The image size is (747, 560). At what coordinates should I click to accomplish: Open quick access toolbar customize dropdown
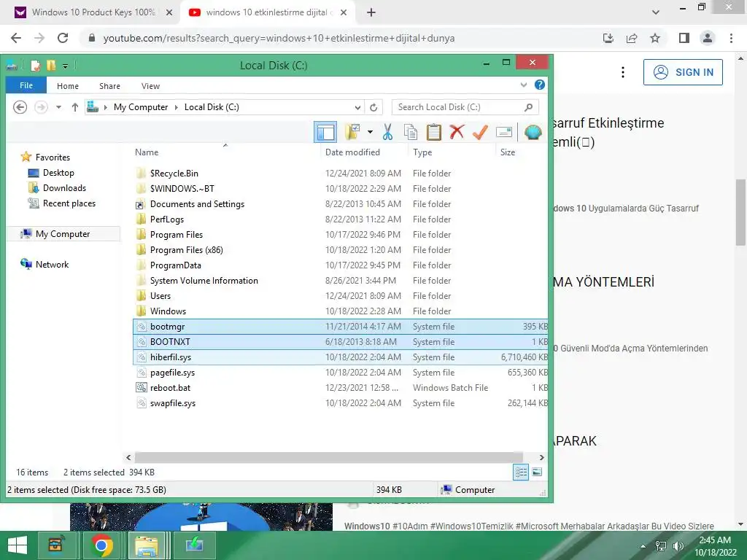pos(65,66)
